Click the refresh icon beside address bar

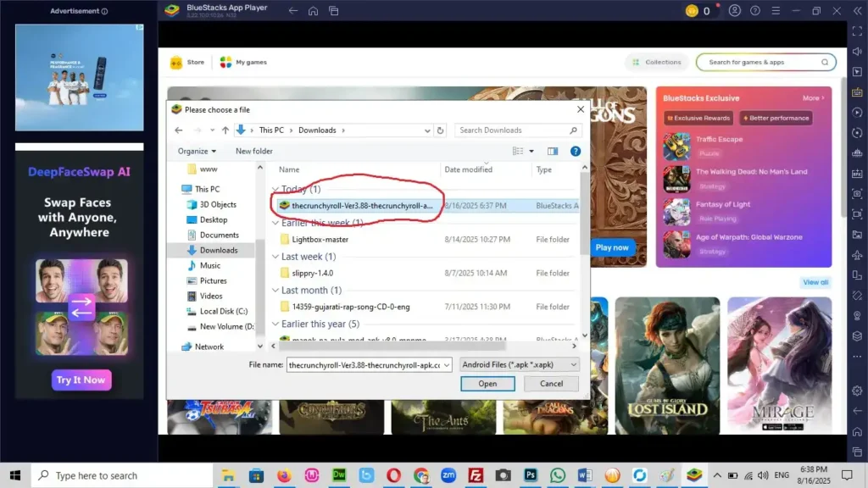coord(440,130)
